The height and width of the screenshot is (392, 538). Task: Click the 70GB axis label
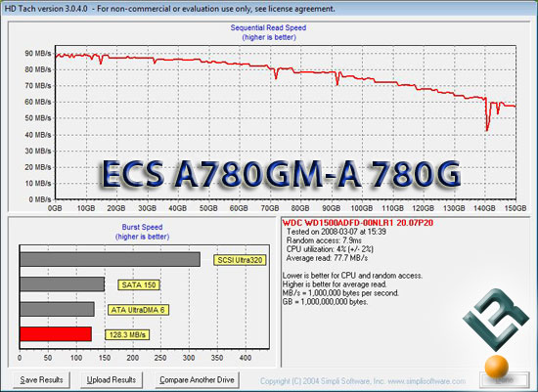pos(270,208)
